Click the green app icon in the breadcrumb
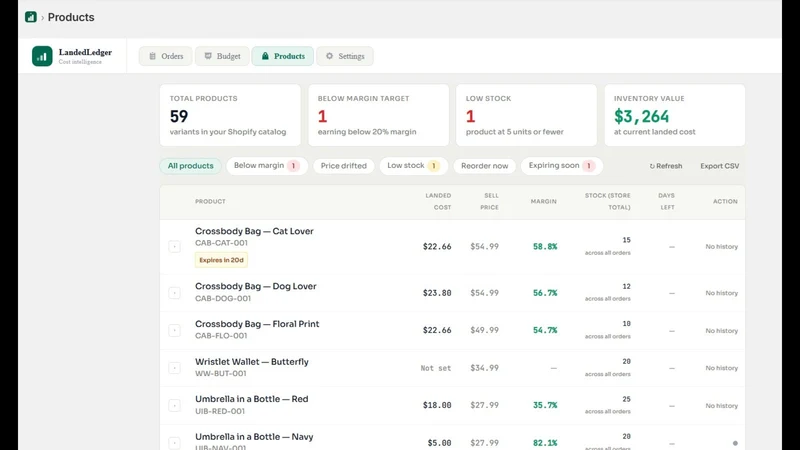 31,17
